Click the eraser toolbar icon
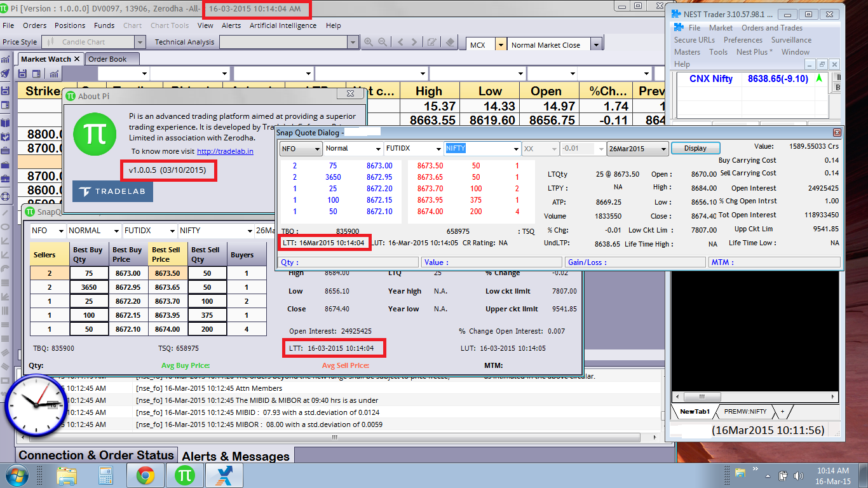The height and width of the screenshot is (488, 868). pos(450,43)
